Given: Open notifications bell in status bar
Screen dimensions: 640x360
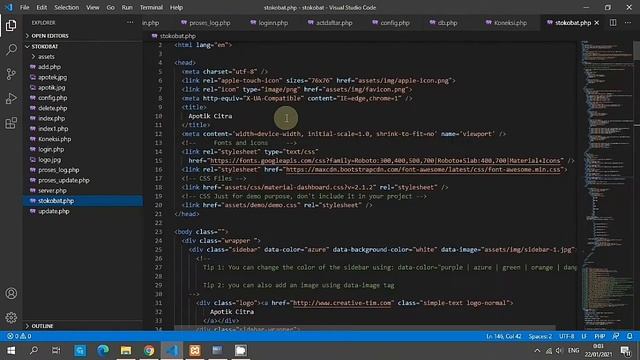Looking at the screenshot, I should [629, 336].
